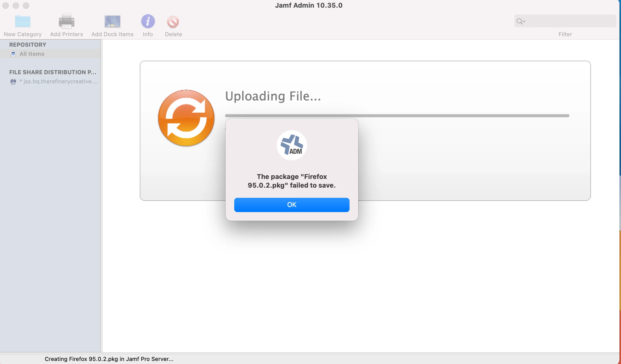Click the green zoom window button
The image size is (621, 364).
pyautogui.click(x=26, y=6)
